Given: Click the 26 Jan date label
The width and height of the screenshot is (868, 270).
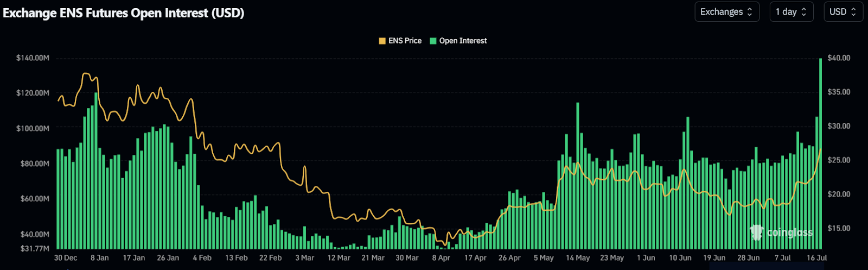Looking at the screenshot, I should tap(168, 258).
